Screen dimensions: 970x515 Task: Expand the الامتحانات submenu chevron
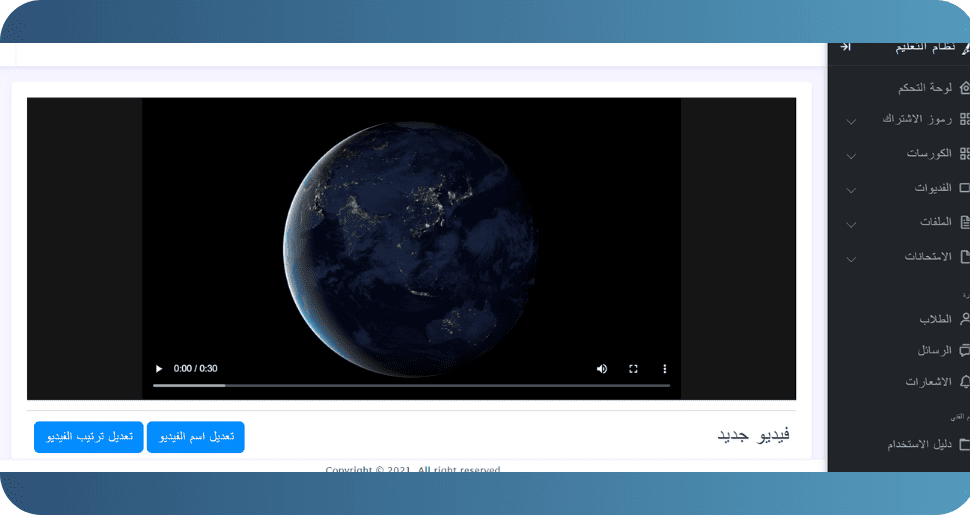[851, 259]
